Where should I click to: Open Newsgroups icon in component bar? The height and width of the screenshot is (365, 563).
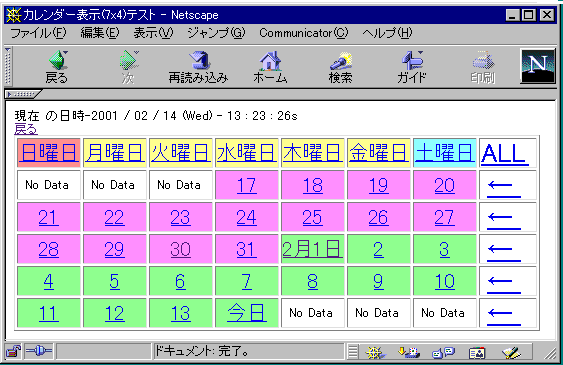(443, 352)
